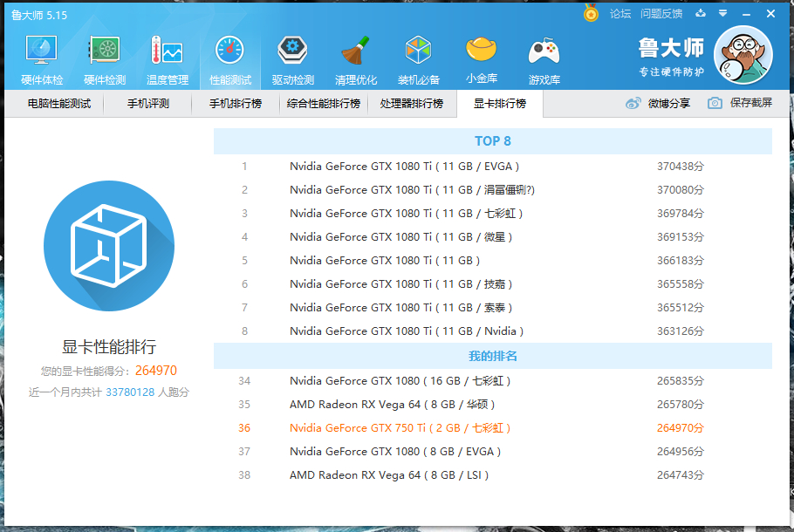Switch to 电脑性能测试 tab
This screenshot has height=532, width=794.
point(59,104)
